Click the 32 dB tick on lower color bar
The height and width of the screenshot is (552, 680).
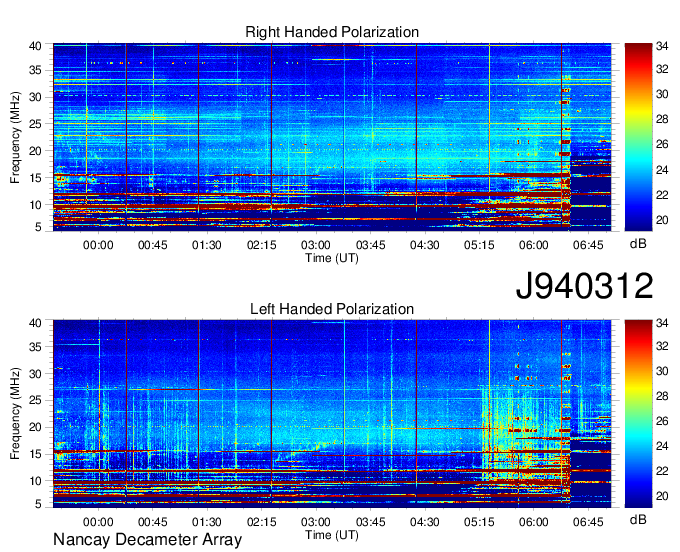(x=662, y=346)
